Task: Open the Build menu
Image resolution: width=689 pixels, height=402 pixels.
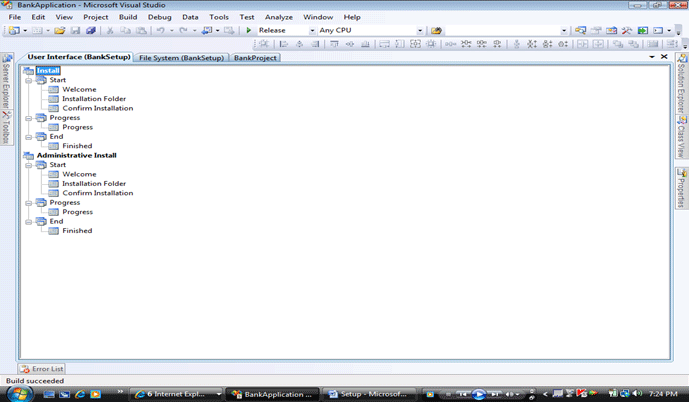Action: 128,17
